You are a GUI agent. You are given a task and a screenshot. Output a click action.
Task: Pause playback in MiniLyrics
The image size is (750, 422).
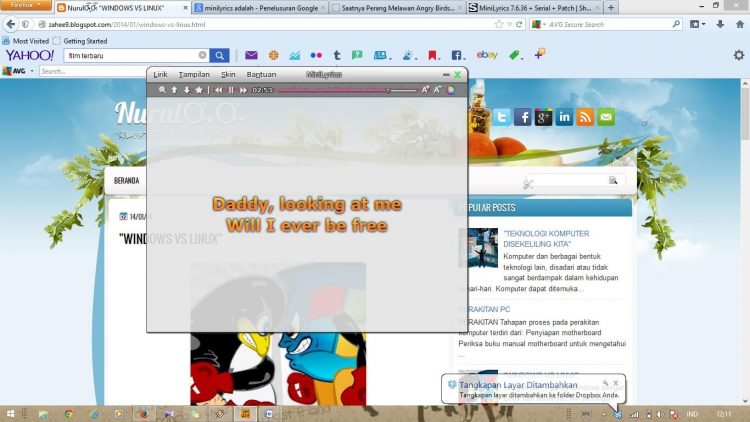(x=231, y=90)
